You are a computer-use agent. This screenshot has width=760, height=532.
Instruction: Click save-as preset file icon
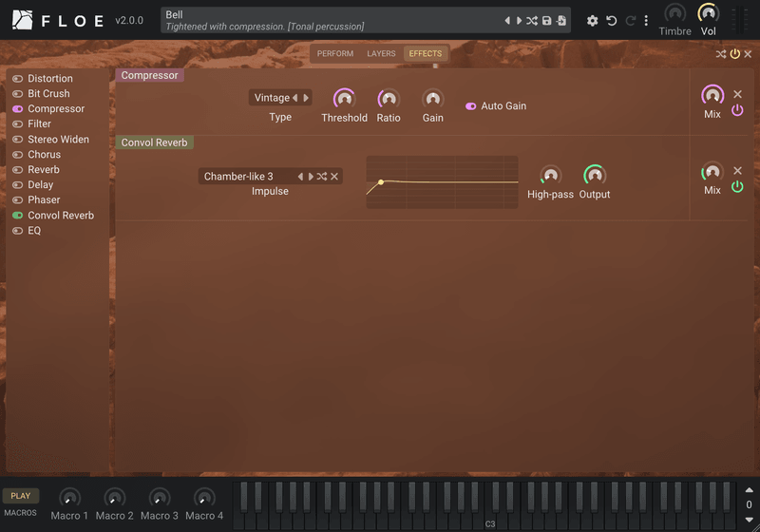(x=561, y=20)
